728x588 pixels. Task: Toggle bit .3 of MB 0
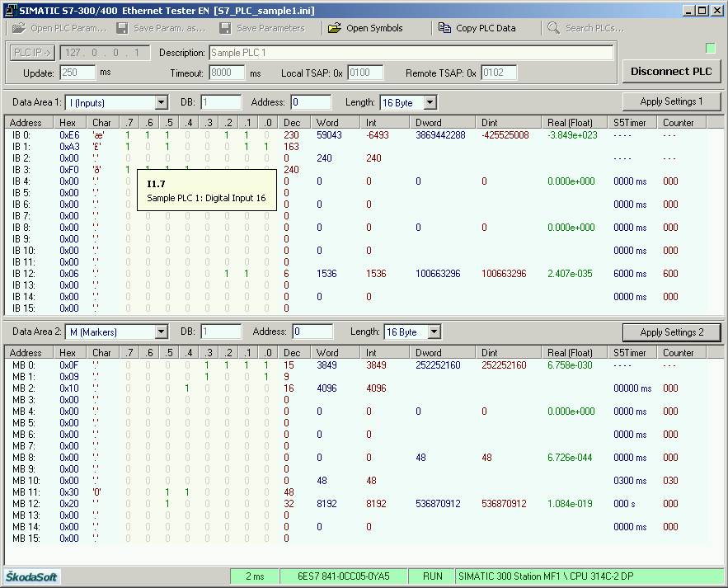[x=207, y=365]
